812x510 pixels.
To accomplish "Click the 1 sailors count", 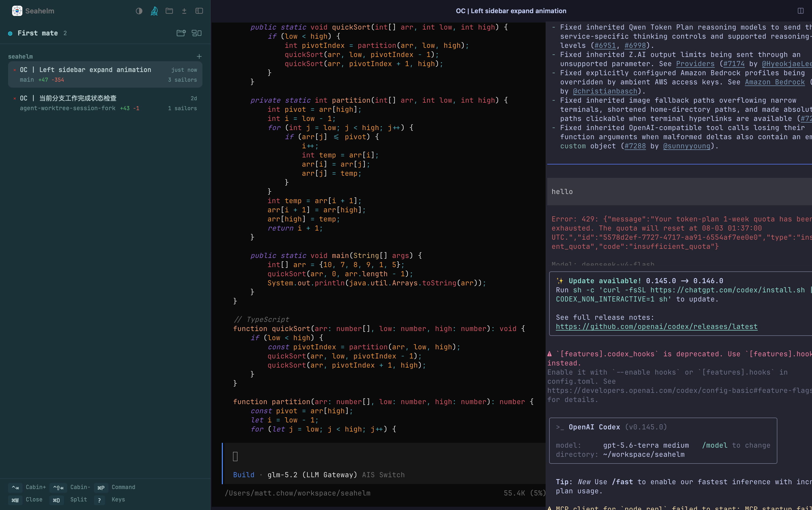I will 182,108.
